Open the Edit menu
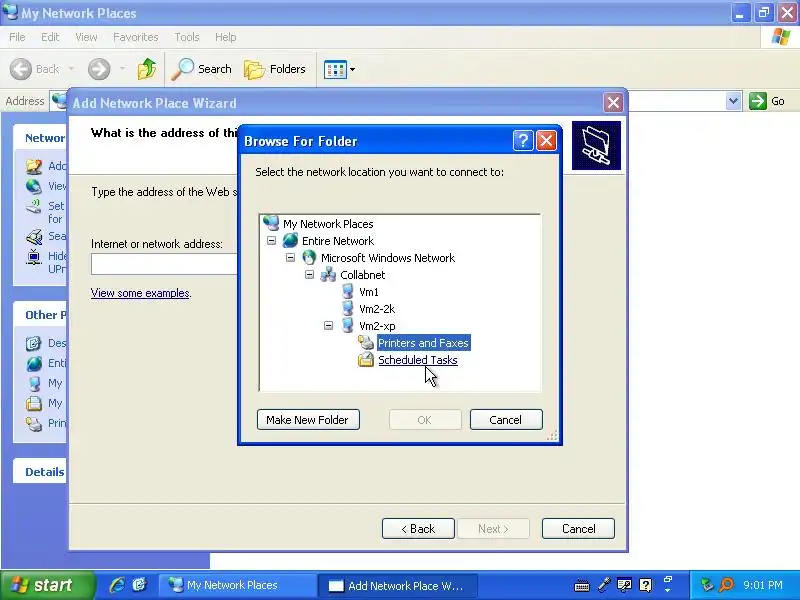 click(x=50, y=37)
